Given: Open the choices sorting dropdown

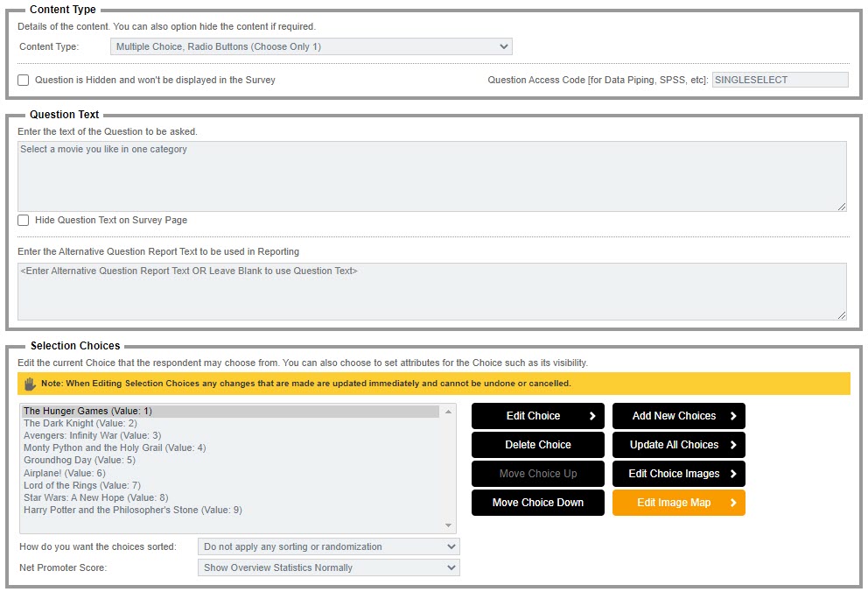Looking at the screenshot, I should click(x=328, y=546).
